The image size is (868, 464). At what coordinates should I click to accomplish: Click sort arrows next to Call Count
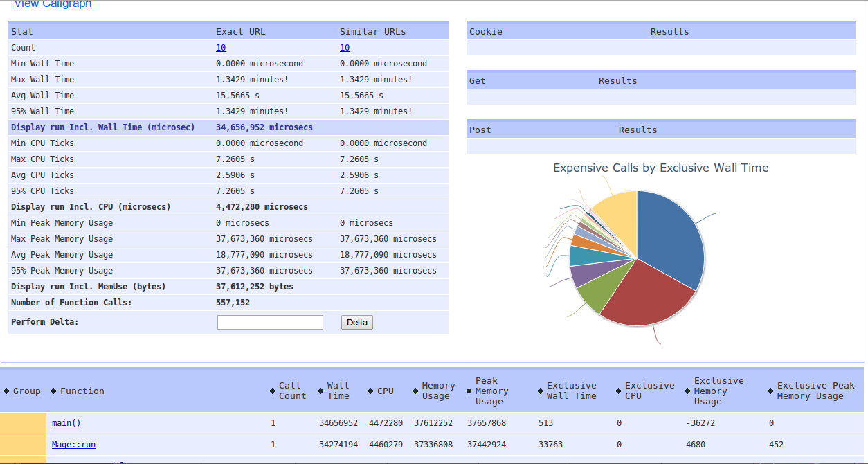[273, 391]
